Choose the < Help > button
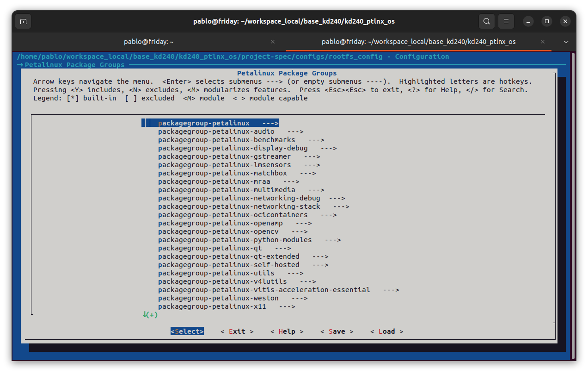 [287, 331]
